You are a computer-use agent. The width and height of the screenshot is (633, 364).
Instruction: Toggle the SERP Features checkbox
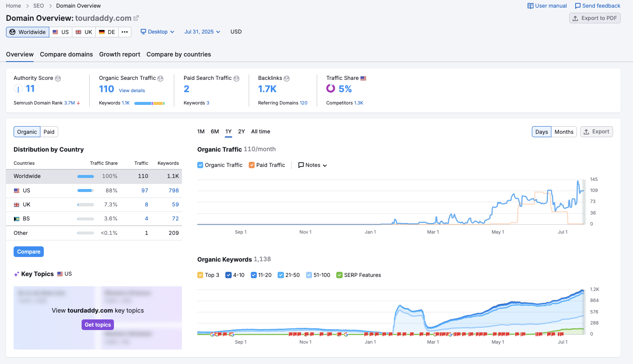click(339, 275)
